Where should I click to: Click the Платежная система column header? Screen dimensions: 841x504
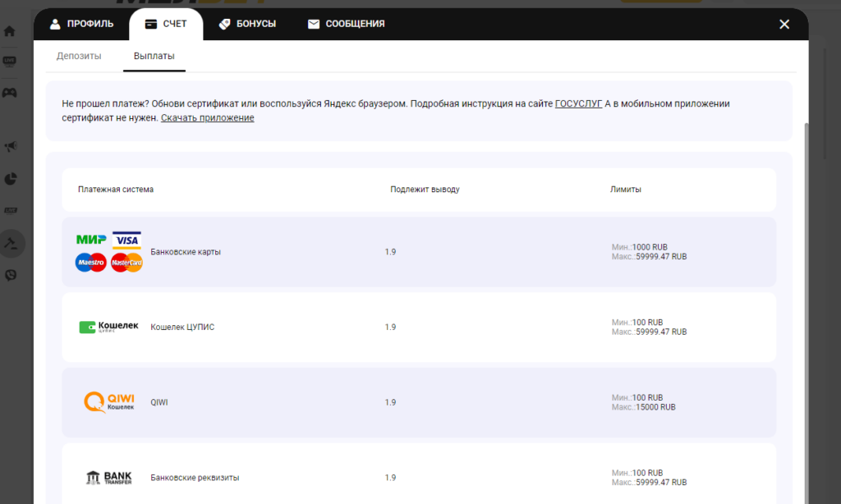[116, 190]
